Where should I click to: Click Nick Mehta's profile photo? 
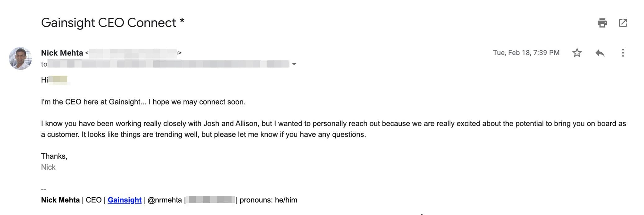(20, 58)
